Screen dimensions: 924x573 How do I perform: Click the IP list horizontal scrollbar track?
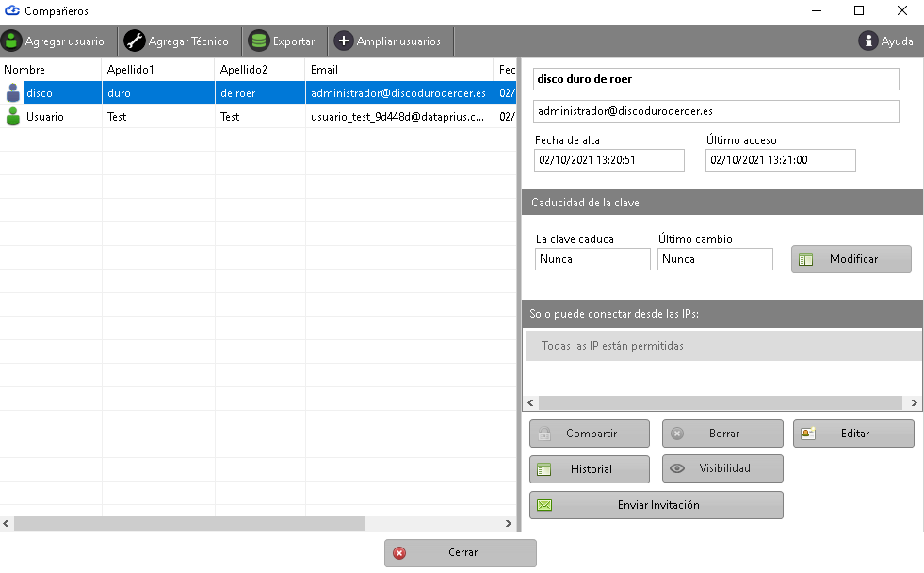coord(721,403)
